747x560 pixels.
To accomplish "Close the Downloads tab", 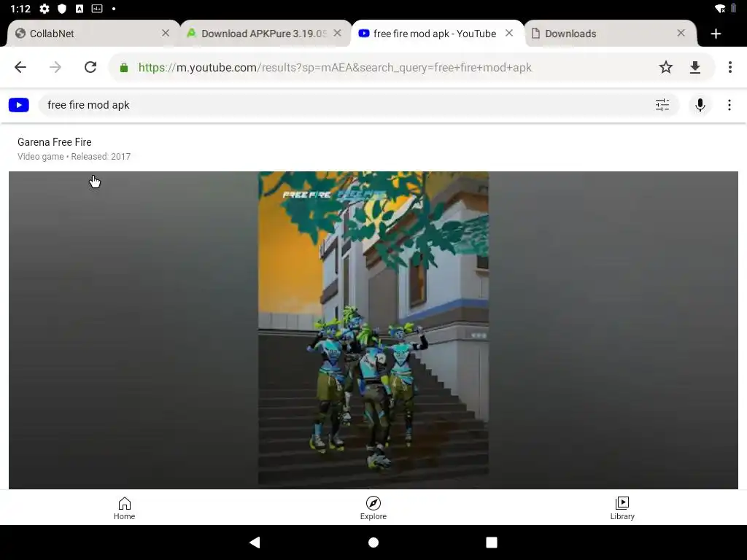I will tap(681, 33).
